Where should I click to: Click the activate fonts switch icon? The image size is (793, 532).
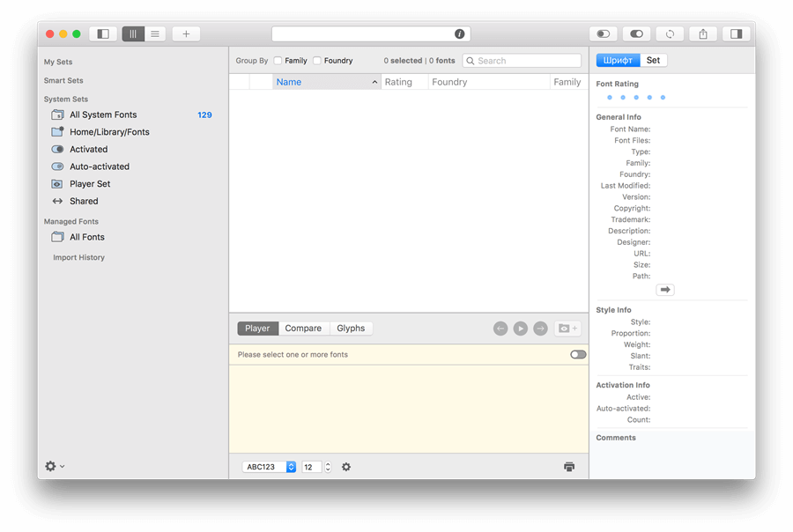[636, 33]
